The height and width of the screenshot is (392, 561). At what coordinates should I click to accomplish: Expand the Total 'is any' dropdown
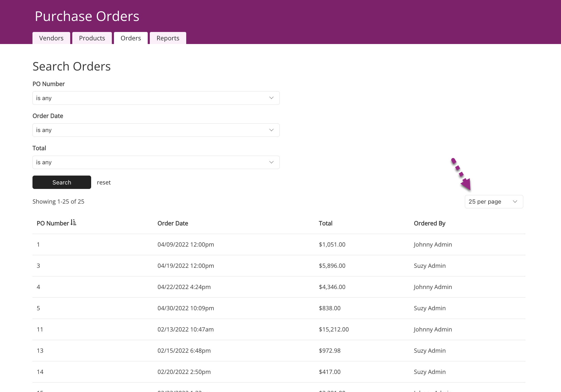(156, 162)
